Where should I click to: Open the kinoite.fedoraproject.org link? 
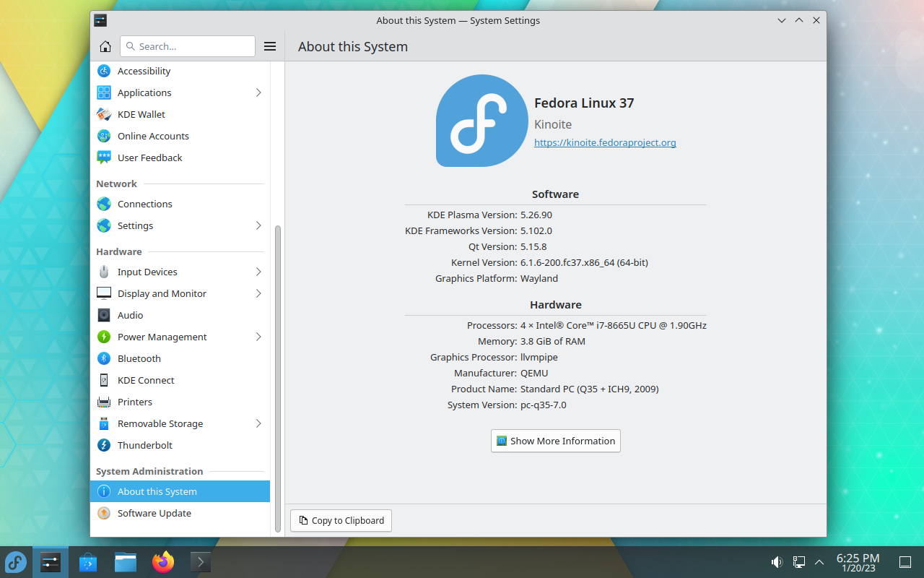point(605,143)
